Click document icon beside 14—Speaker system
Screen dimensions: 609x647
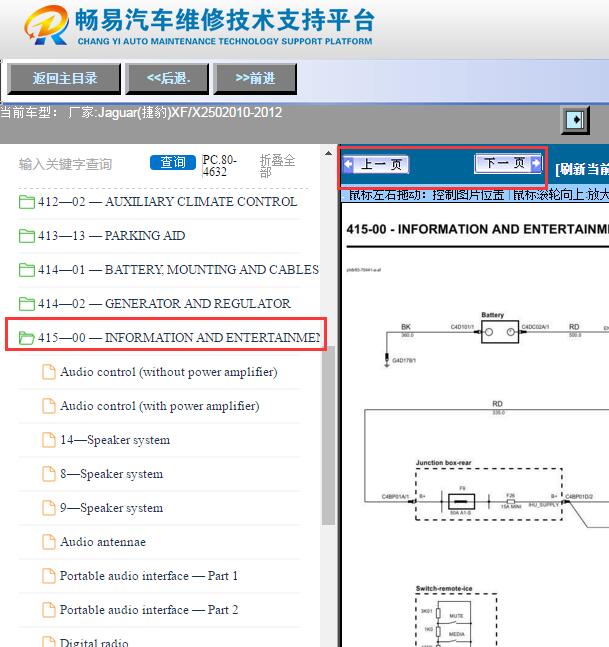49,440
